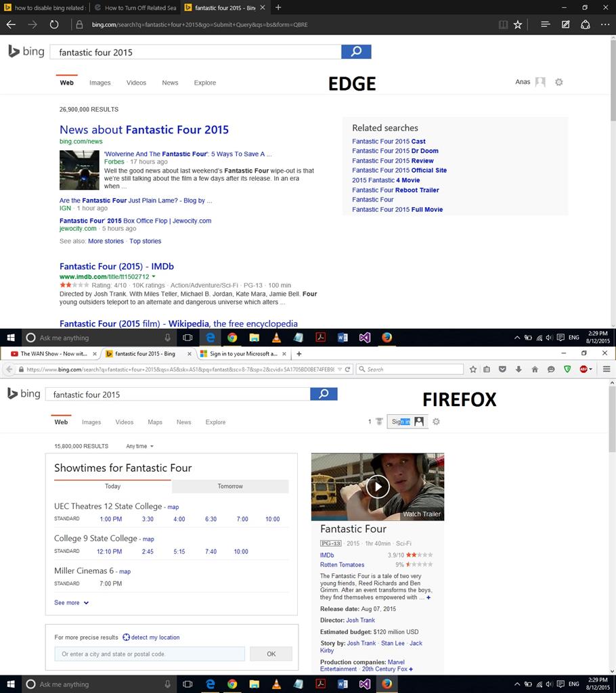Open Maps tab in Firefox Bing

[155, 422]
